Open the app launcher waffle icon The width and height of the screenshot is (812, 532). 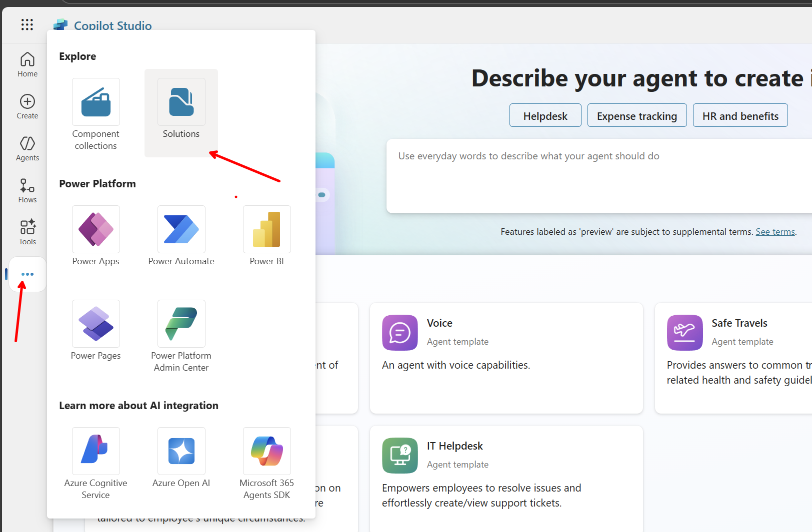27,24
